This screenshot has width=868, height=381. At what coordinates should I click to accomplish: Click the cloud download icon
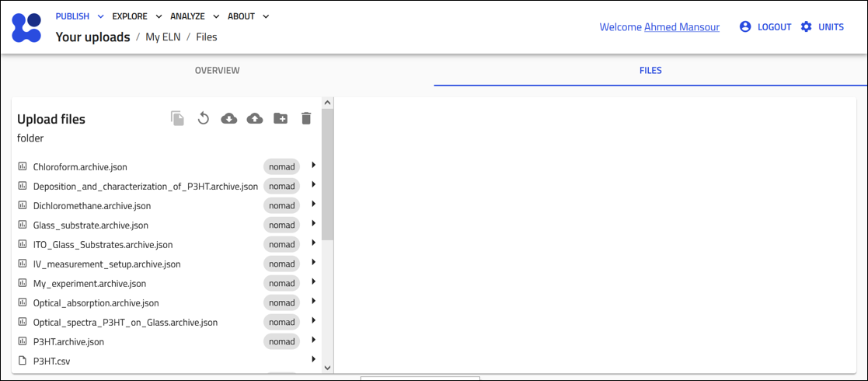[229, 118]
